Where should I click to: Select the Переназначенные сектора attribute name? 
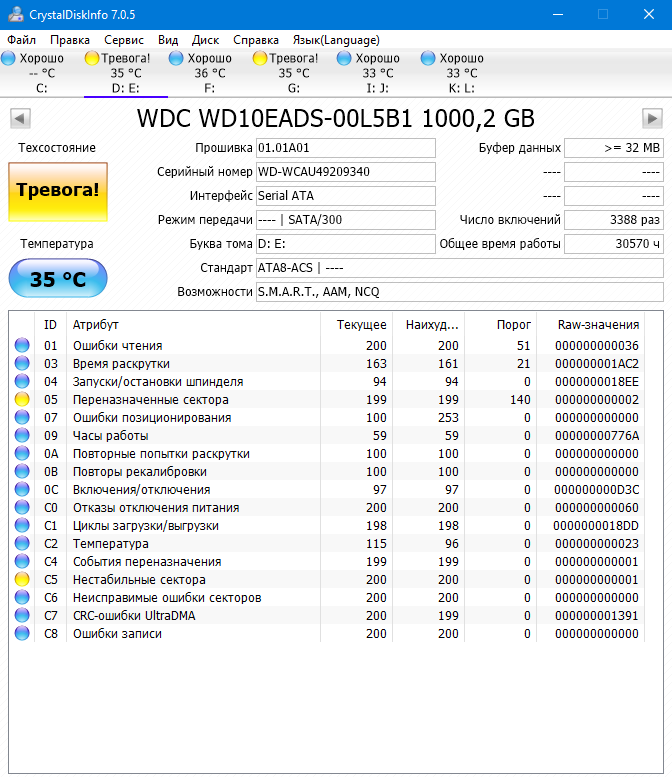coord(151,400)
